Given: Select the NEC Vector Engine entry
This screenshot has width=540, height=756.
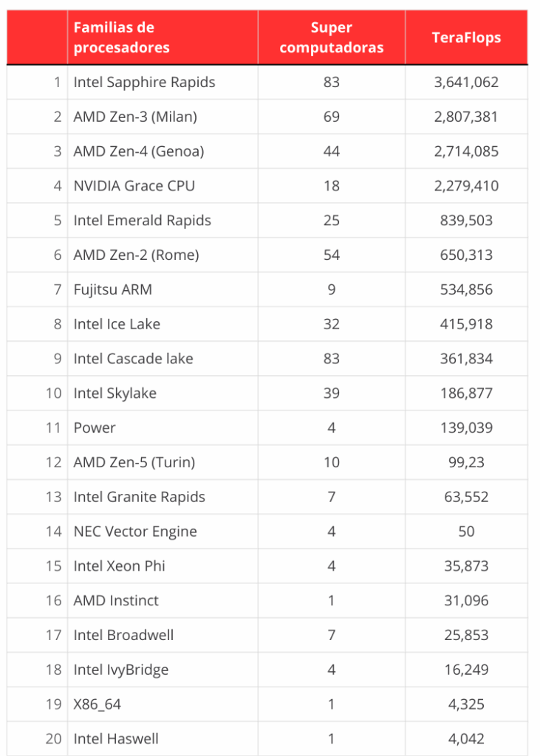Looking at the screenshot, I should [135, 532].
